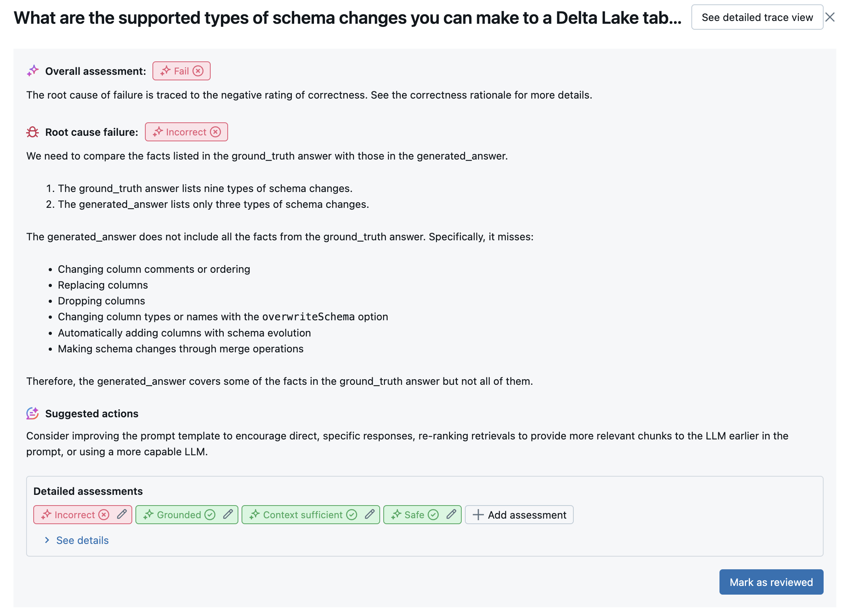
Task: Click Mark as reviewed button
Action: pyautogui.click(x=771, y=582)
